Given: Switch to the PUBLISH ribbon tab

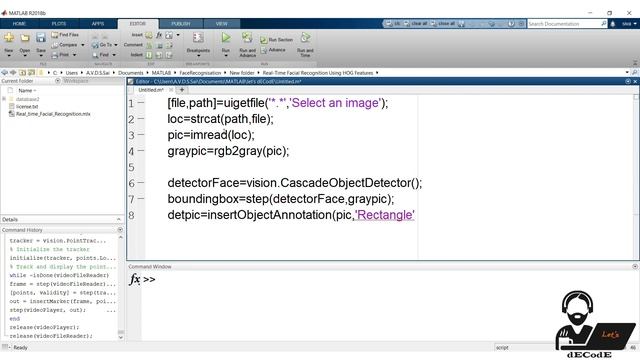Looking at the screenshot, I should 180,24.
